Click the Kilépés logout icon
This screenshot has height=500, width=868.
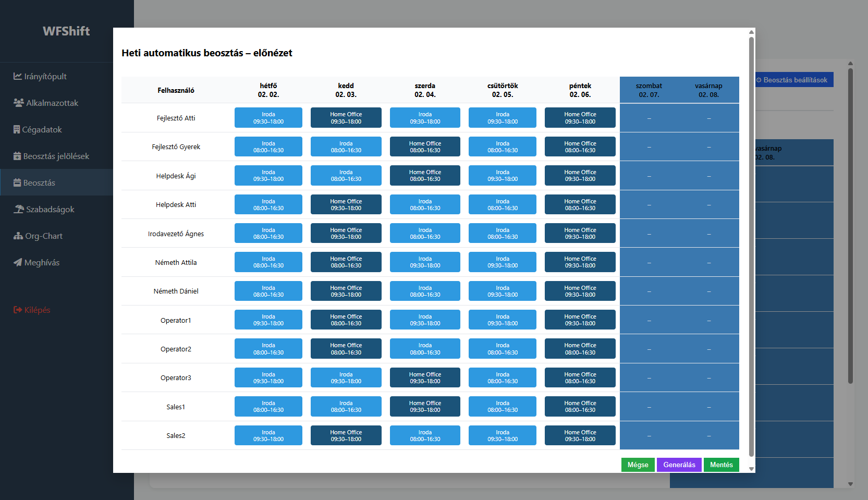click(18, 310)
